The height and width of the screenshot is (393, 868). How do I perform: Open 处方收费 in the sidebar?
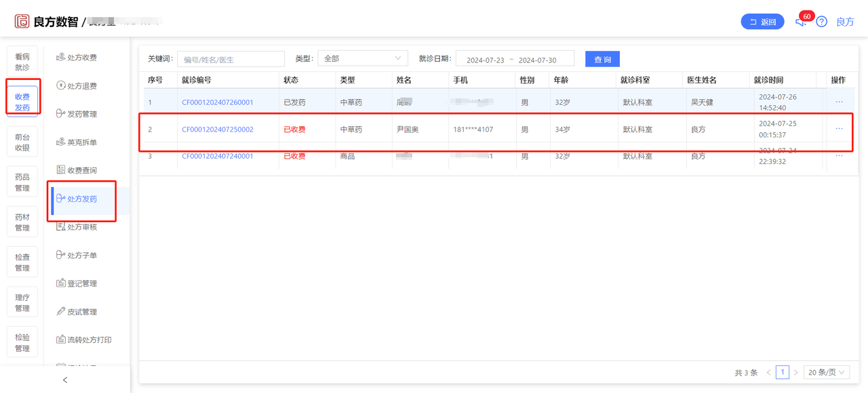click(x=77, y=58)
